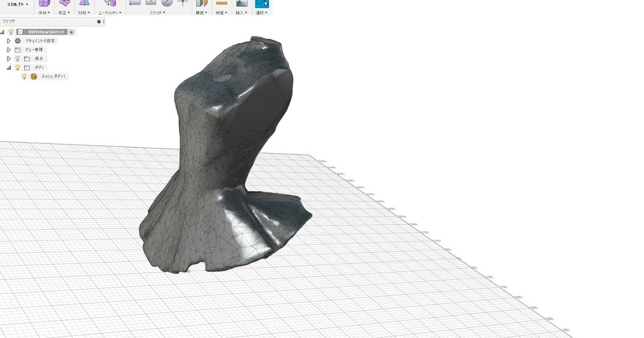This screenshot has height=338, width=644.
Task: Open the ユーティリティ dropdown menu
Action: tap(110, 12)
